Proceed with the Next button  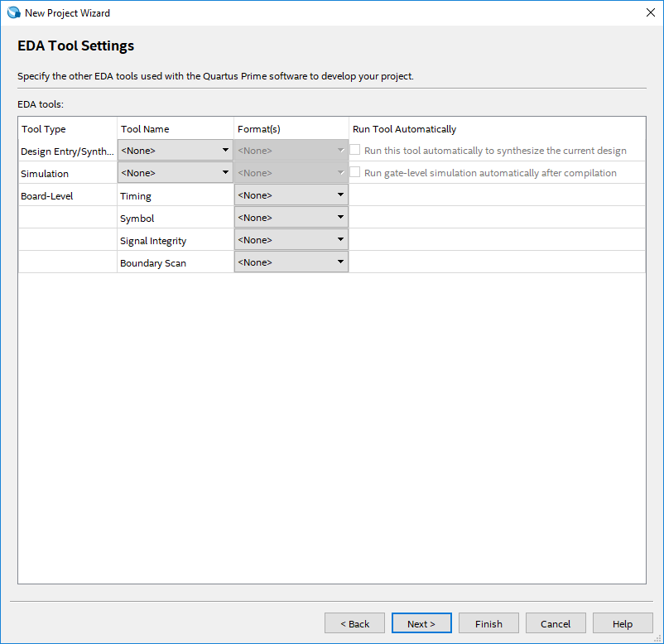421,623
